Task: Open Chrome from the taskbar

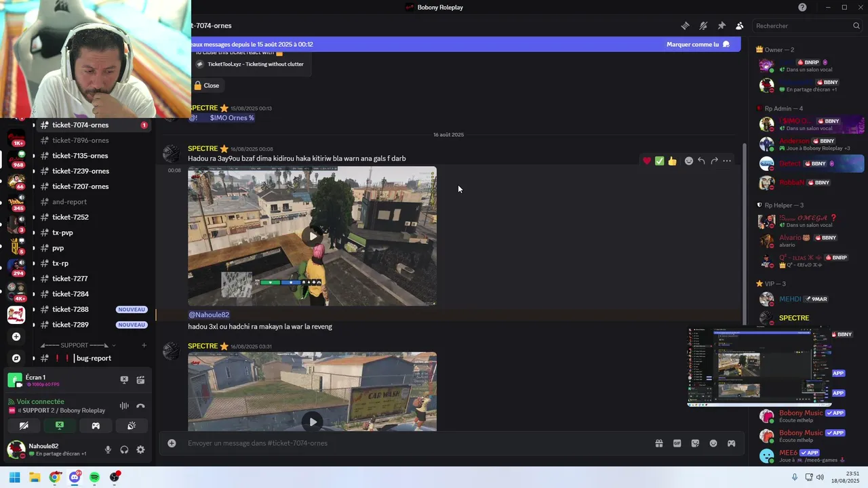Action: coord(54,477)
